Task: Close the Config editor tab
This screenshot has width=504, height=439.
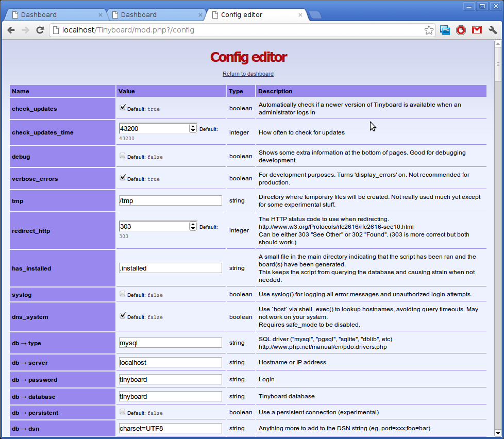Action: [300, 15]
